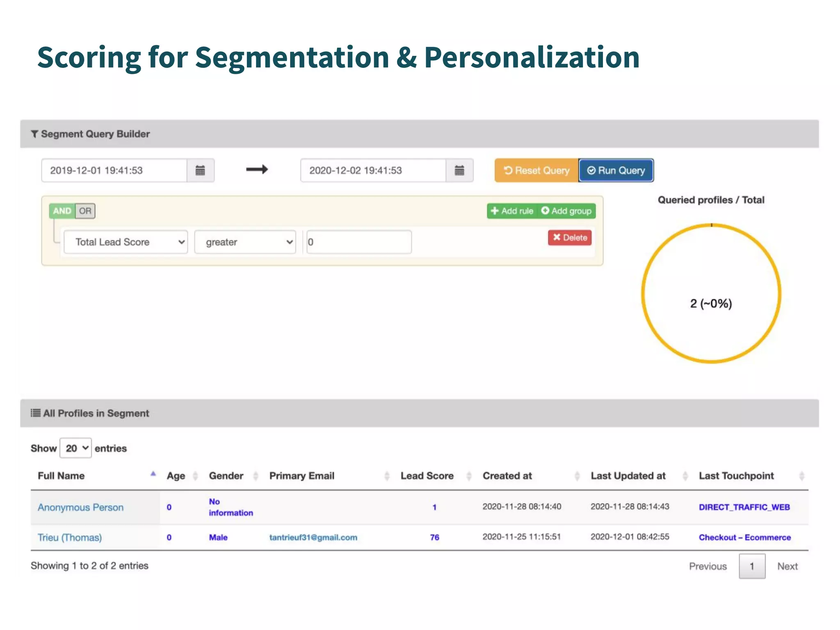Open the Trieu (Thomas) profile
Viewport: 840px width, 630px height.
pyautogui.click(x=70, y=537)
